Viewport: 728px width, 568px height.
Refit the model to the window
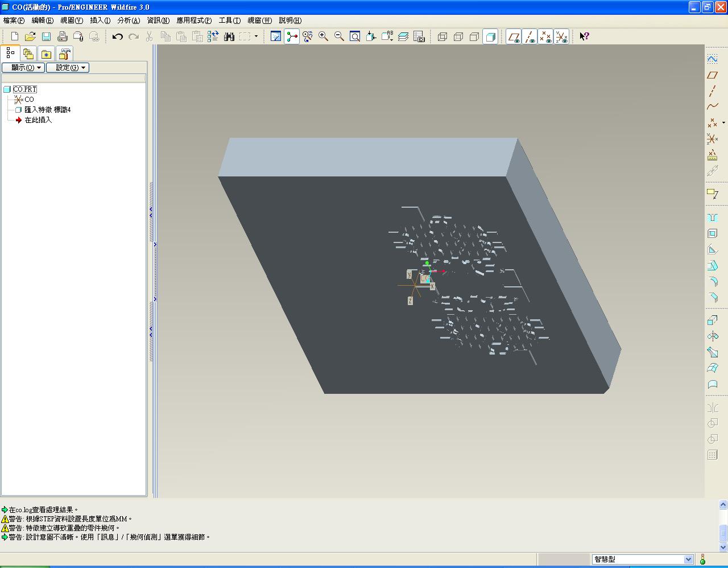pyautogui.click(x=355, y=36)
